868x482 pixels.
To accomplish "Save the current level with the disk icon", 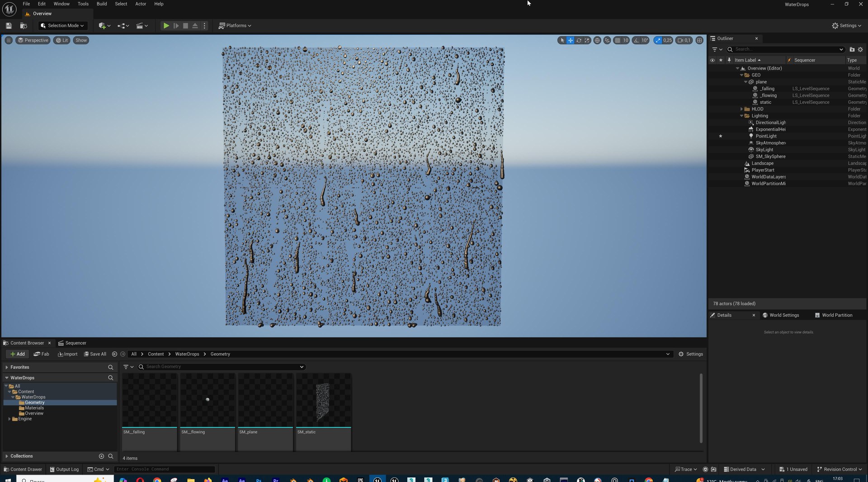I will click(x=9, y=26).
